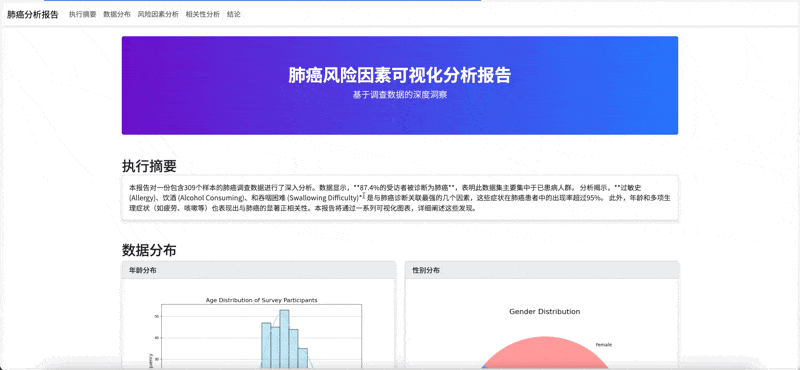Click the 执行摘要 section heading
Screen dimensions: 800x370
point(149,166)
